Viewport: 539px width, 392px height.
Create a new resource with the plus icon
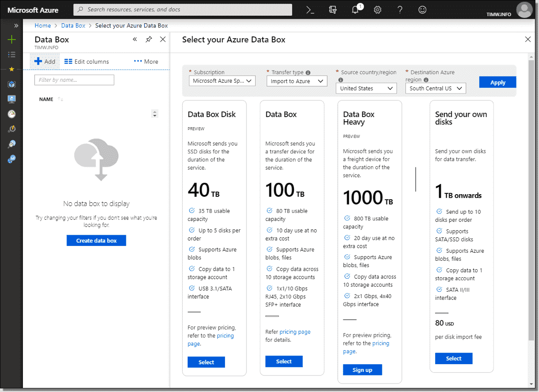12,40
